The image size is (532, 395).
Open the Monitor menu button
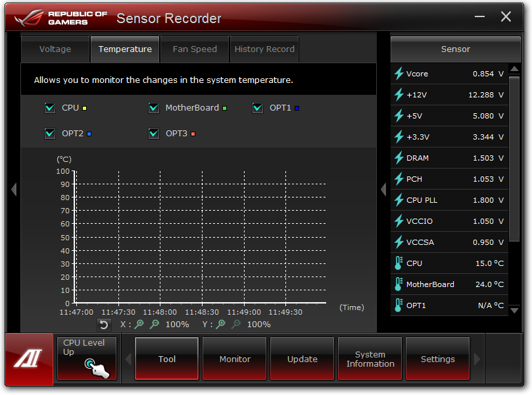coord(235,359)
